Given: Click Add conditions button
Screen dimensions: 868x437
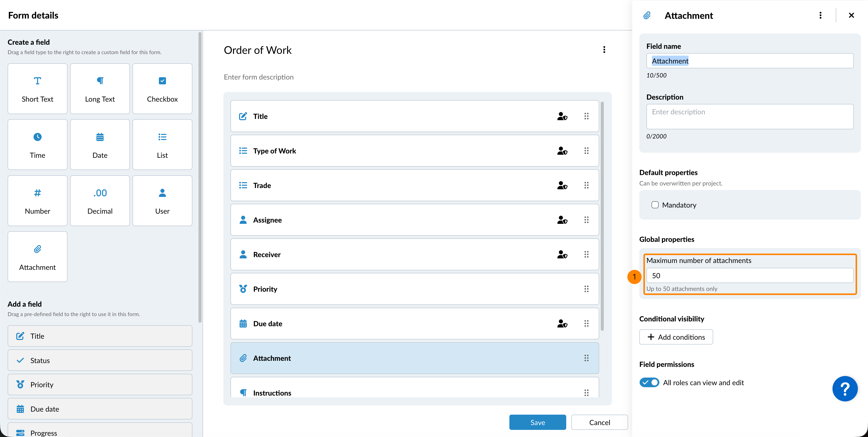Looking at the screenshot, I should pos(676,337).
